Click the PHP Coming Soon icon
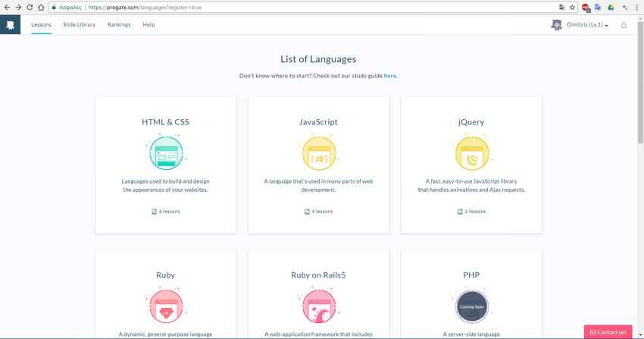Image resolution: width=644 pixels, height=339 pixels. click(x=472, y=306)
